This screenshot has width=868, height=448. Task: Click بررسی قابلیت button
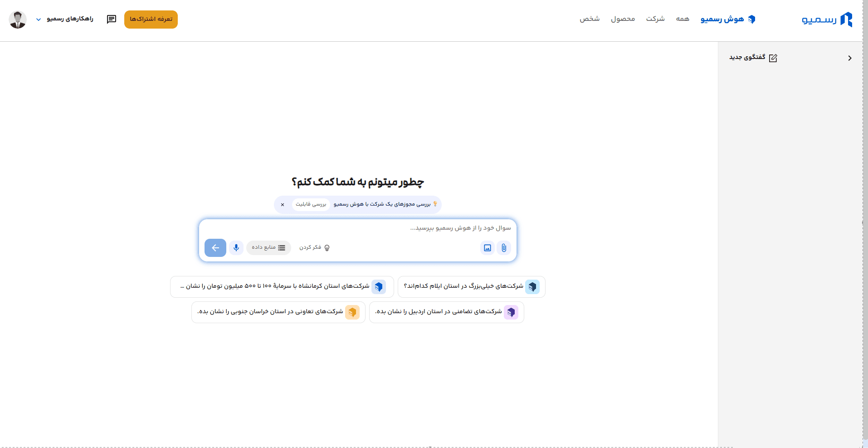pyautogui.click(x=311, y=204)
